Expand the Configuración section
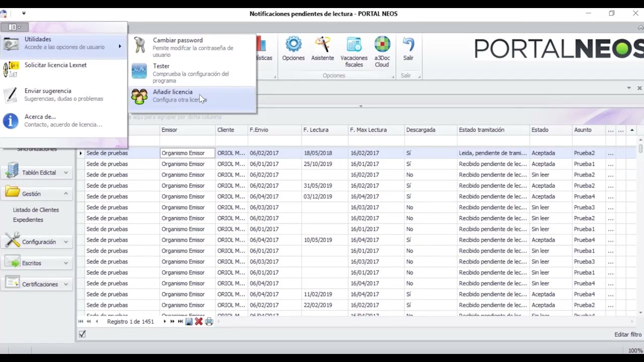 (66, 242)
